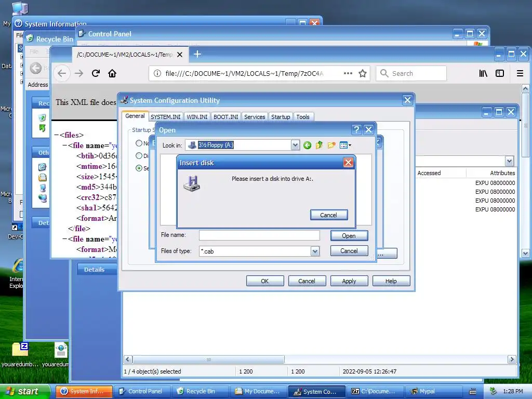Go to the browser Home page

click(112, 73)
